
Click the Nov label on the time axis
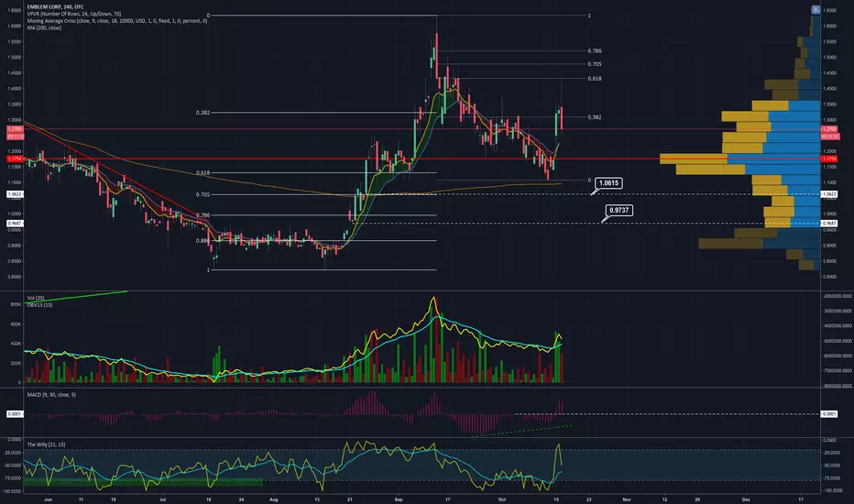[x=627, y=499]
